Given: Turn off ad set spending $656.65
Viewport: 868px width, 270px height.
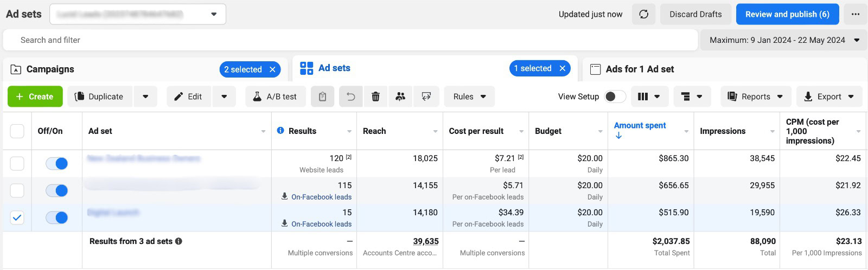Looking at the screenshot, I should click(x=56, y=191).
